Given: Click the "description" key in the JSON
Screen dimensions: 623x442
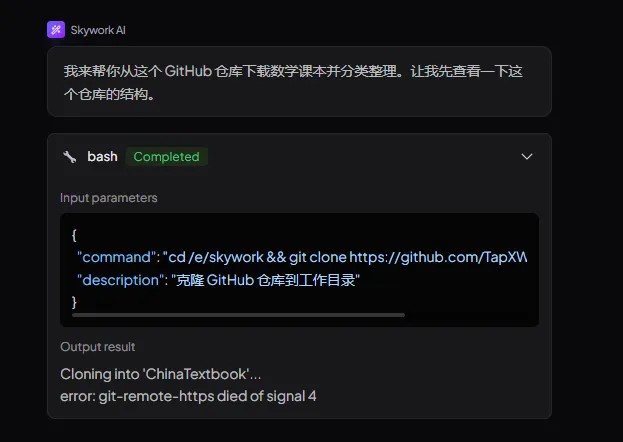Looking at the screenshot, I should (120, 280).
